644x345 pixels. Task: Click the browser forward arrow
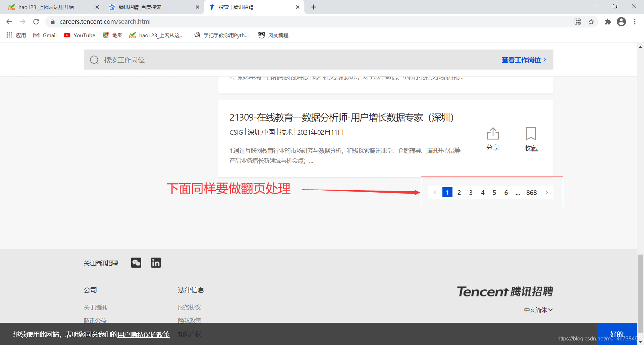tap(22, 22)
